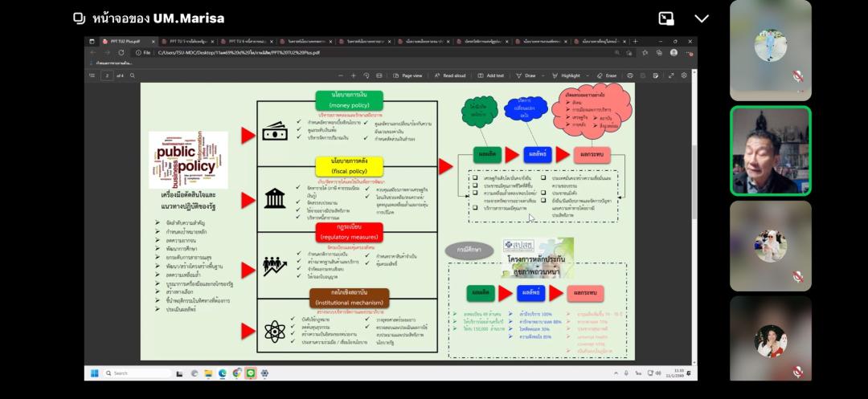Open LINE app from taskbar
868x399 pixels.
pos(250,373)
